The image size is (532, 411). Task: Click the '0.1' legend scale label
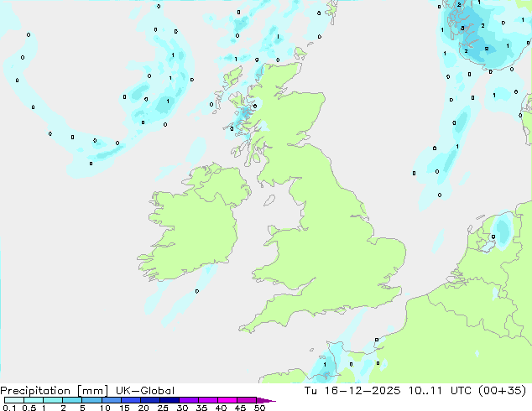tap(9, 408)
